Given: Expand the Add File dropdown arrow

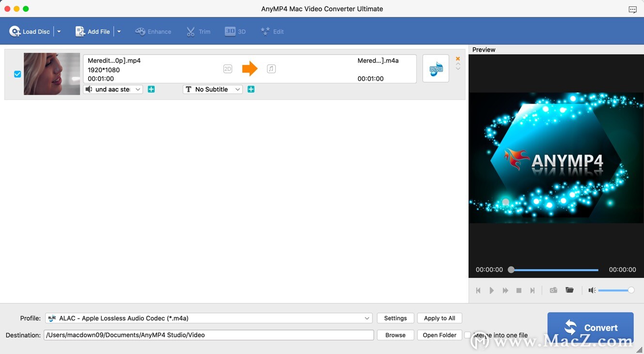Looking at the screenshot, I should coord(119,31).
